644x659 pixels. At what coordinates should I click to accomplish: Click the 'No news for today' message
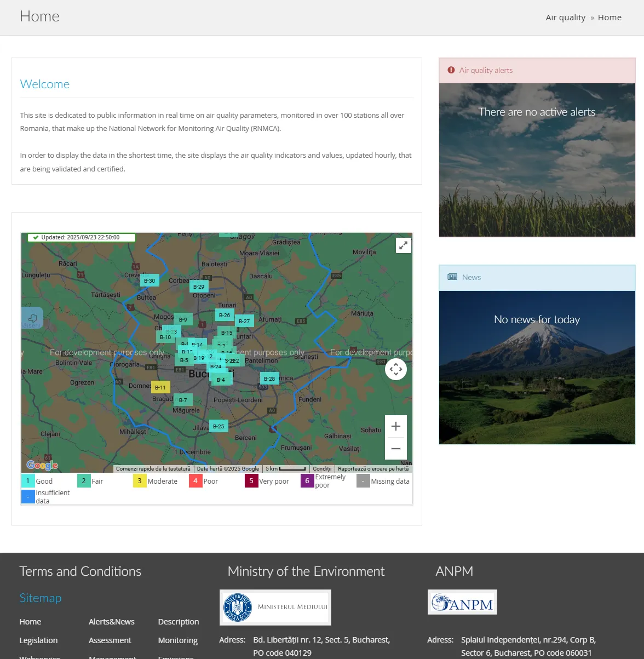537,319
